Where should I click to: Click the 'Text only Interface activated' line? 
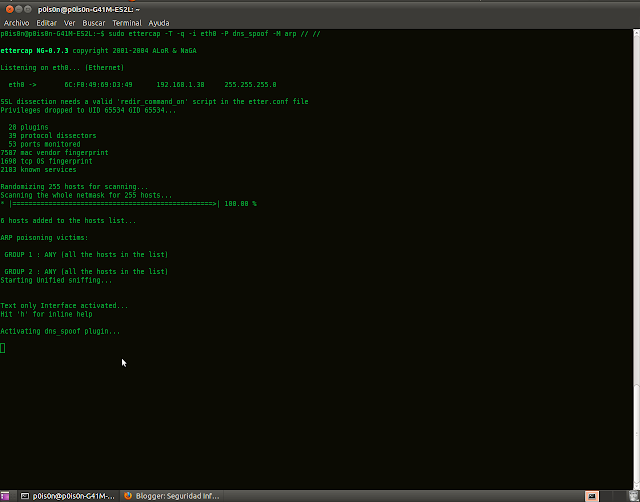click(64, 305)
